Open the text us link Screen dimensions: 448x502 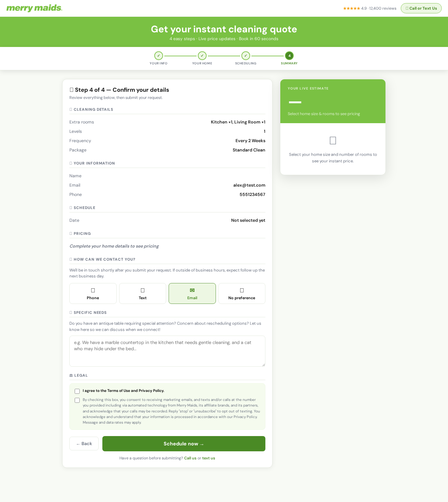pyautogui.click(x=208, y=458)
